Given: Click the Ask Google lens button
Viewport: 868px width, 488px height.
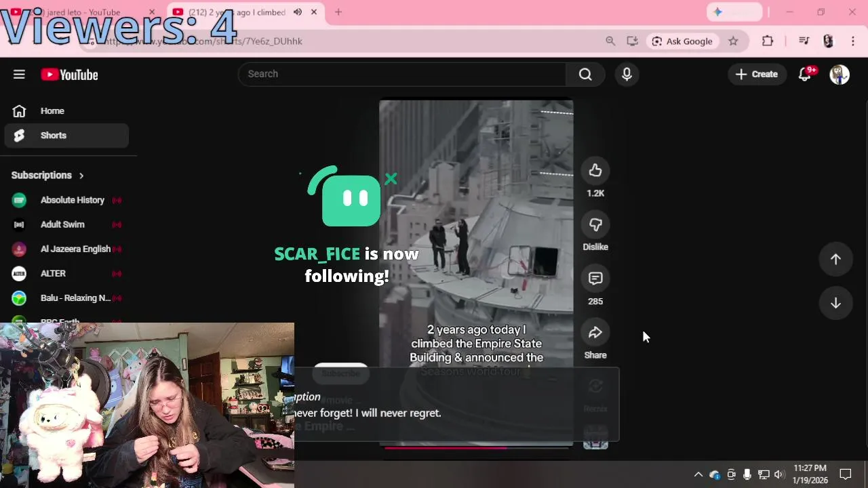Looking at the screenshot, I should click(682, 41).
